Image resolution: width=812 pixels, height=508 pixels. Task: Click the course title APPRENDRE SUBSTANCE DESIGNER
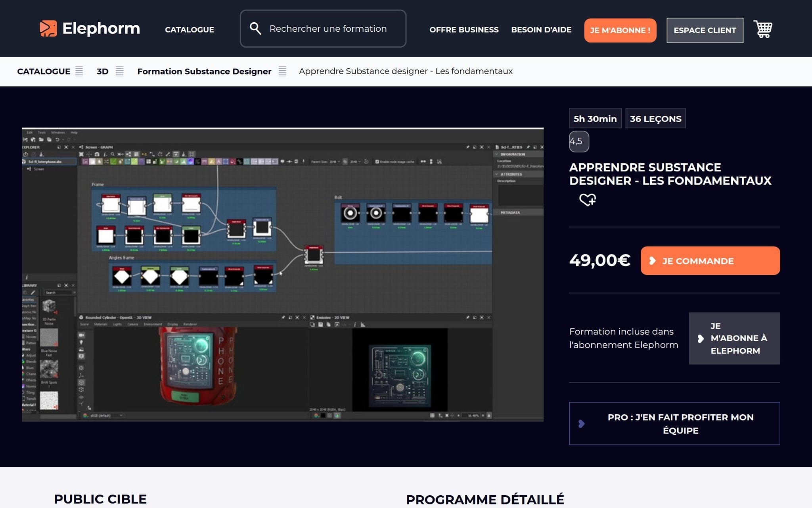pos(670,174)
